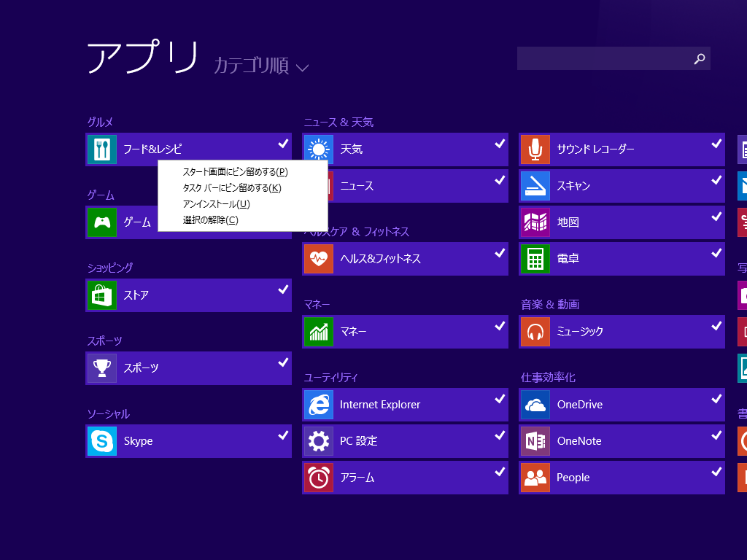Select the People icon
This screenshot has height=560, width=747.
coord(535,478)
